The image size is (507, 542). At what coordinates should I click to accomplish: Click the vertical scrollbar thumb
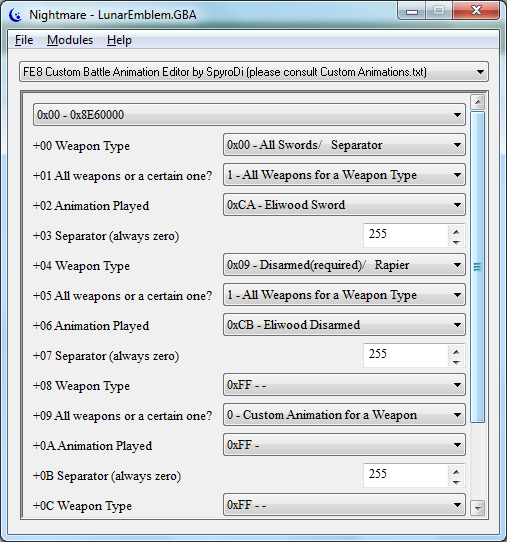point(478,267)
